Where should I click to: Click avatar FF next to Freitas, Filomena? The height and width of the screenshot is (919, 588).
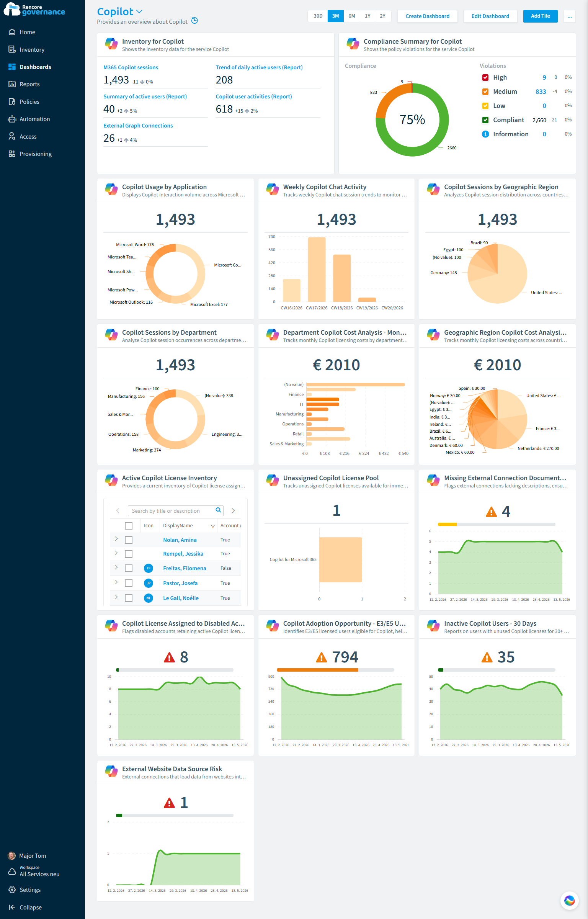pos(149,568)
